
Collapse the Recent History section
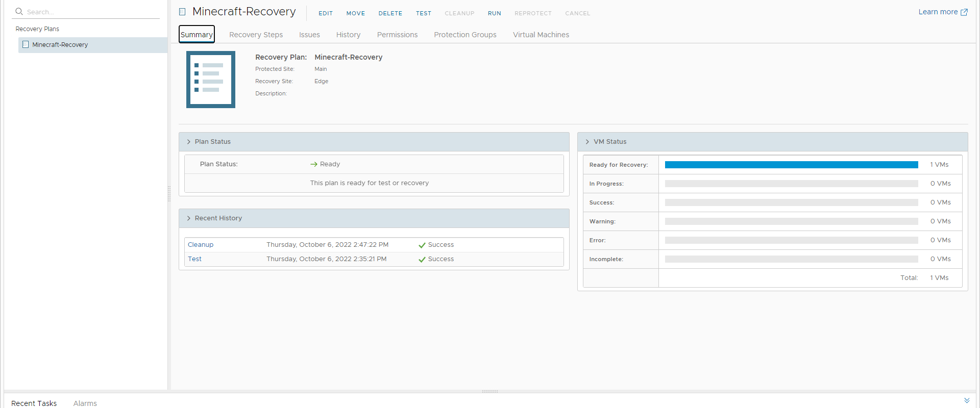[x=188, y=218]
